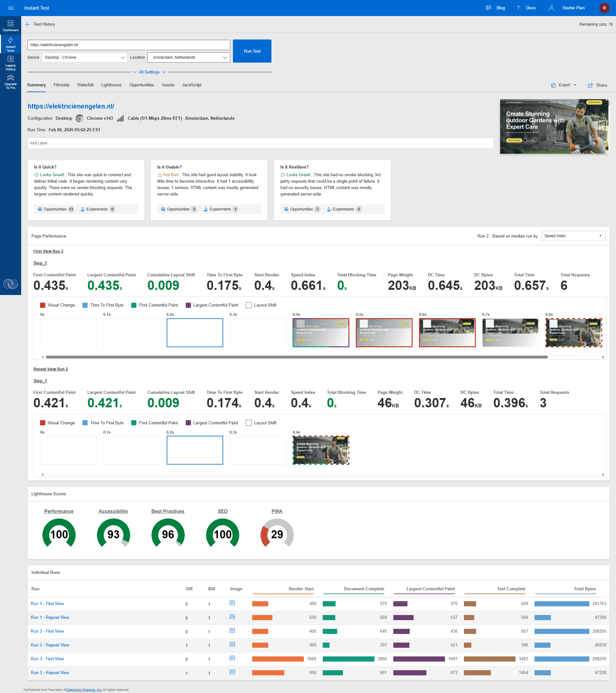Open screenshot image for Run 1 First View
Viewport: 616px width, 693px height.
(x=232, y=603)
